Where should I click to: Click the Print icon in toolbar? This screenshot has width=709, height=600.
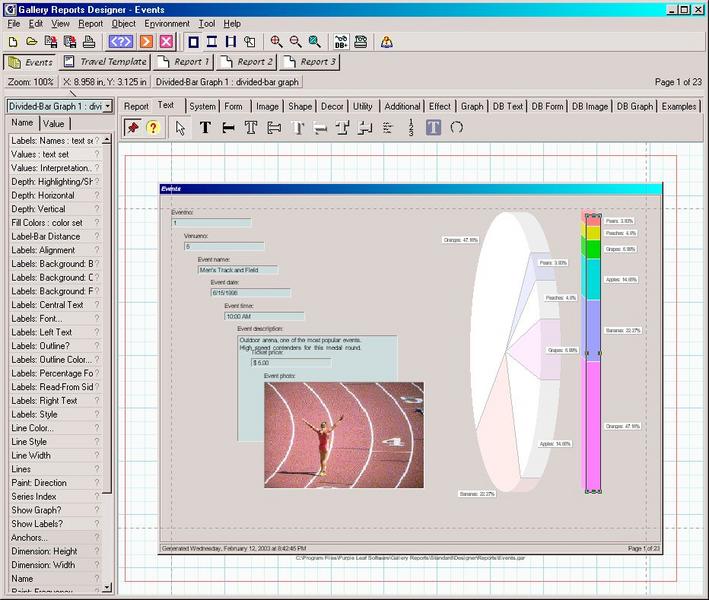tap(89, 42)
